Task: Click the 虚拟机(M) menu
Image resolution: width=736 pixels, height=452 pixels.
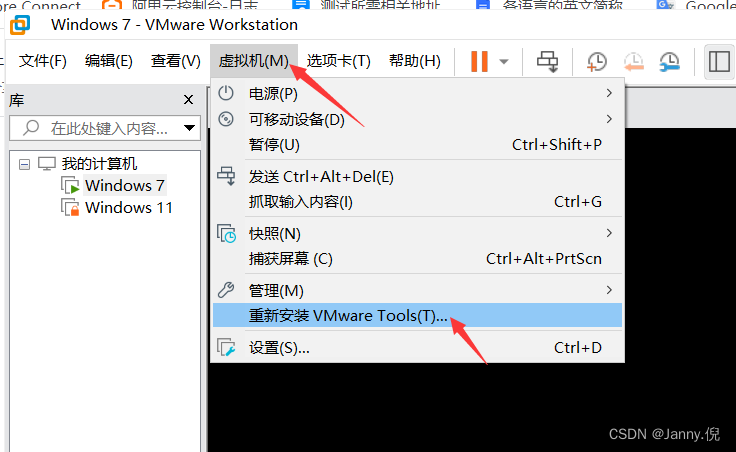Action: point(253,61)
